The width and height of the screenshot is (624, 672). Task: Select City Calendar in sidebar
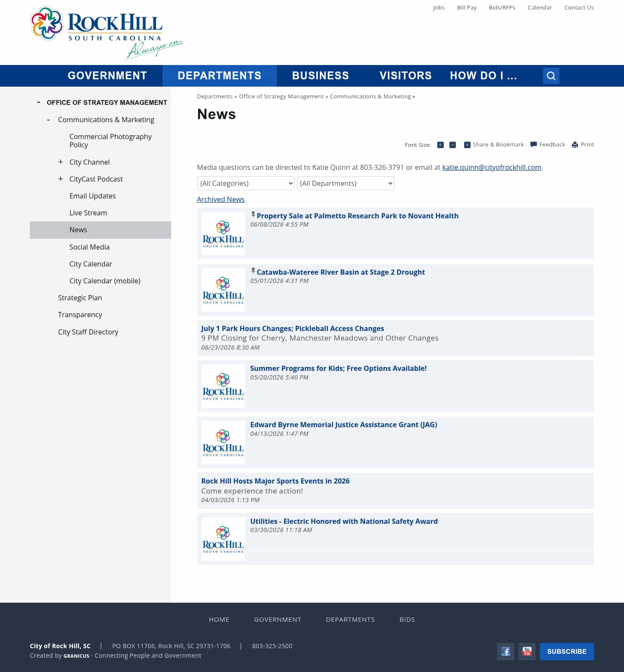(x=91, y=264)
